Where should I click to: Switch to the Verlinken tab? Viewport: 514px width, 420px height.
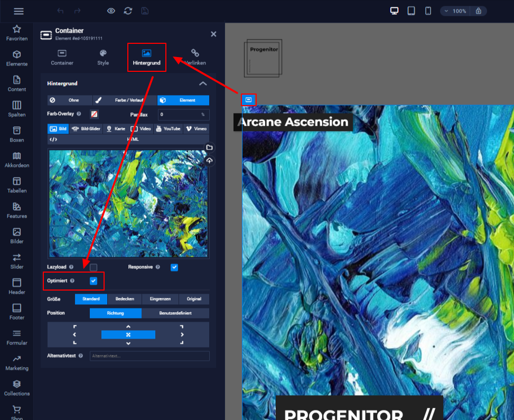(195, 58)
